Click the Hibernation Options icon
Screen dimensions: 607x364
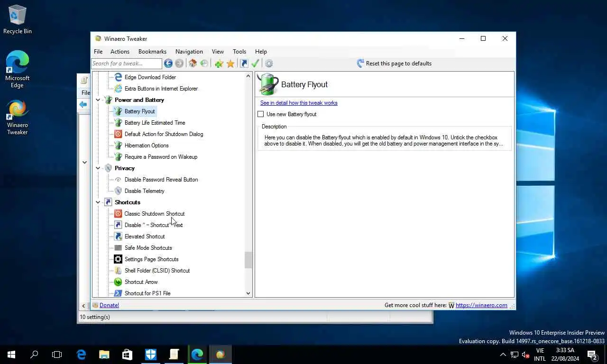[x=118, y=146]
